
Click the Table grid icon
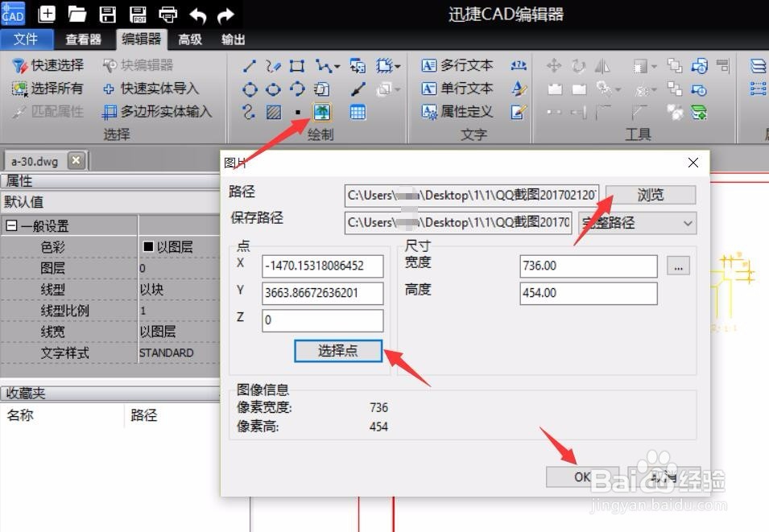point(358,113)
